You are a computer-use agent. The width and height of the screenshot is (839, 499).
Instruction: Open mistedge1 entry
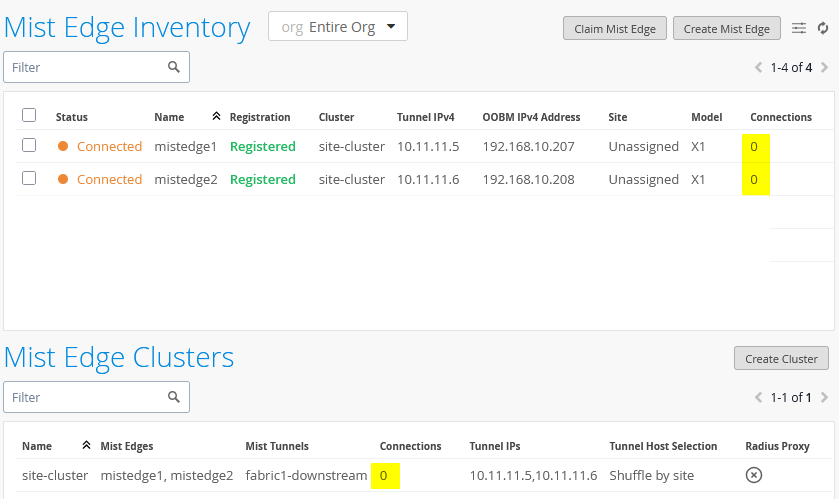pos(185,147)
